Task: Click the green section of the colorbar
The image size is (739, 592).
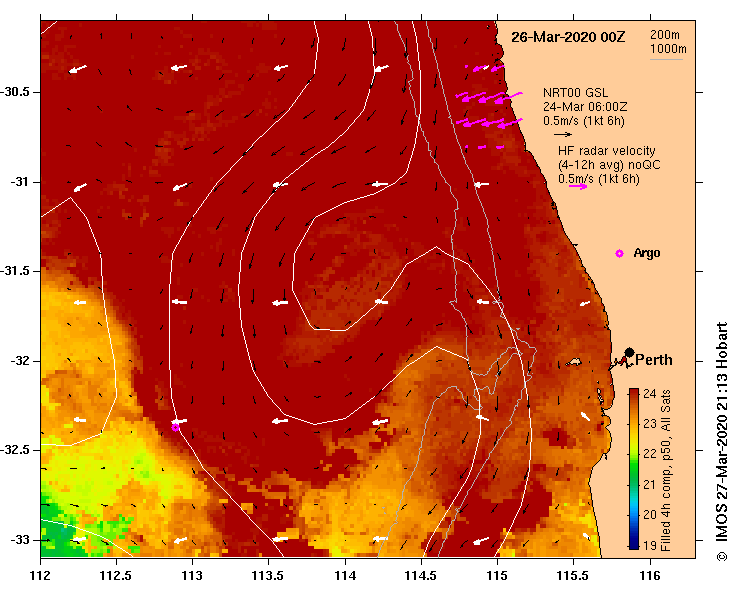Action: (634, 473)
